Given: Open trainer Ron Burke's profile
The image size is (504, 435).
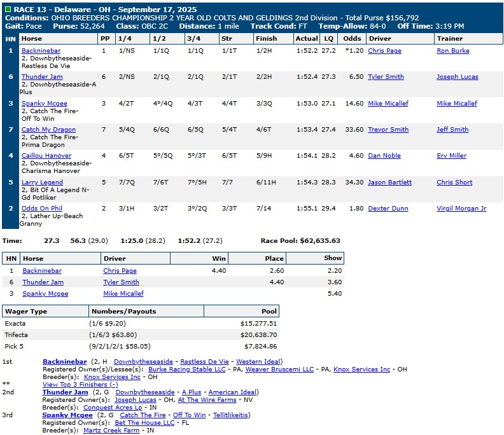Looking at the screenshot, I should tap(452, 50).
